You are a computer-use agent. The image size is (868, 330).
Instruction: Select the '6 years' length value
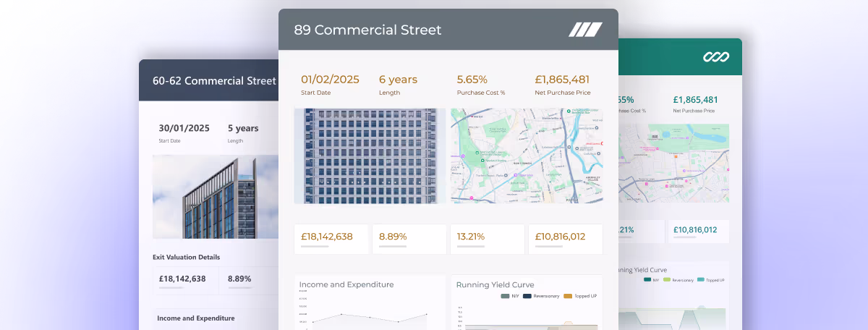[398, 80]
